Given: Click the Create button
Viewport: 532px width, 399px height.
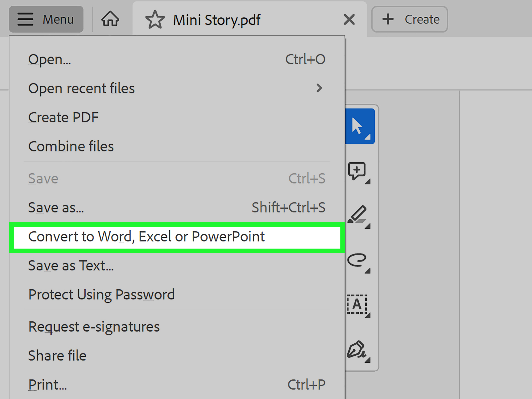Looking at the screenshot, I should tap(409, 19).
